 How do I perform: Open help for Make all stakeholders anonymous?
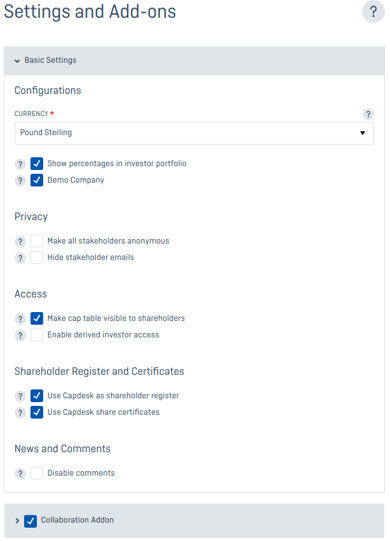coord(20,241)
